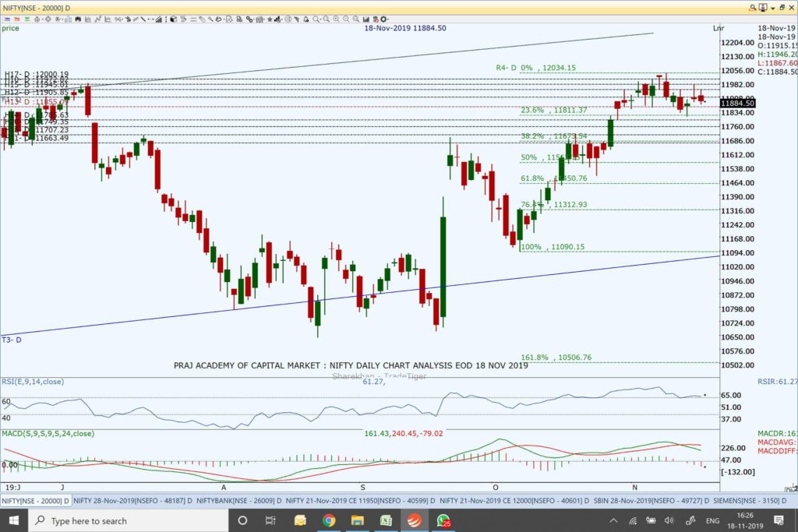Click the network tray icon
798x532 pixels.
coord(633,520)
